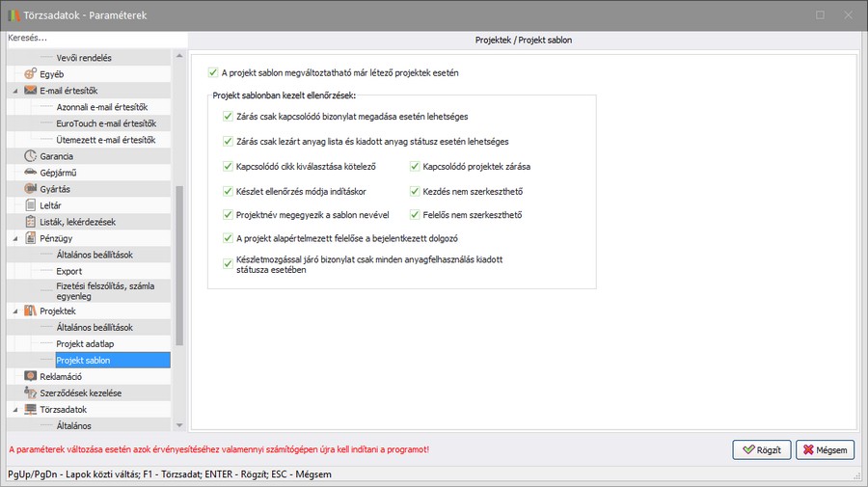The image size is (868, 487).
Task: Click the Garancia clock icon
Action: (x=30, y=156)
